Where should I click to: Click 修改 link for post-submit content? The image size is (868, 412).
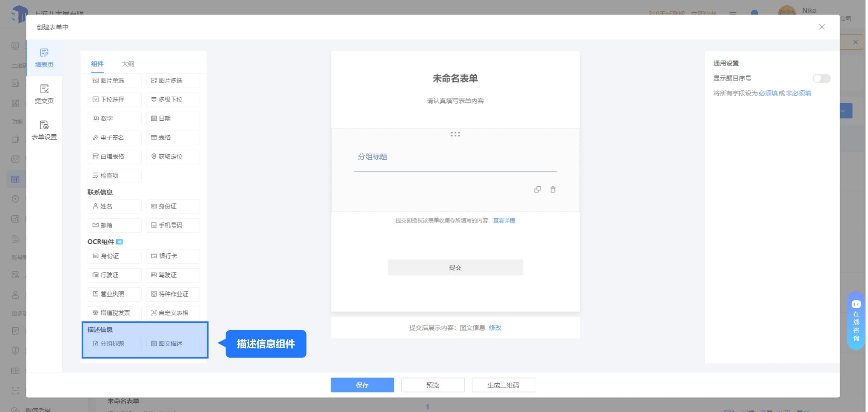pyautogui.click(x=496, y=328)
